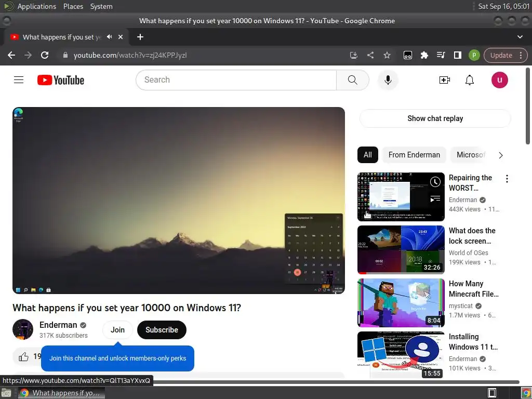Viewport: 532px width, 399px height.
Task: Open the 32:26 lock screen thumbnail
Action: pos(401,250)
